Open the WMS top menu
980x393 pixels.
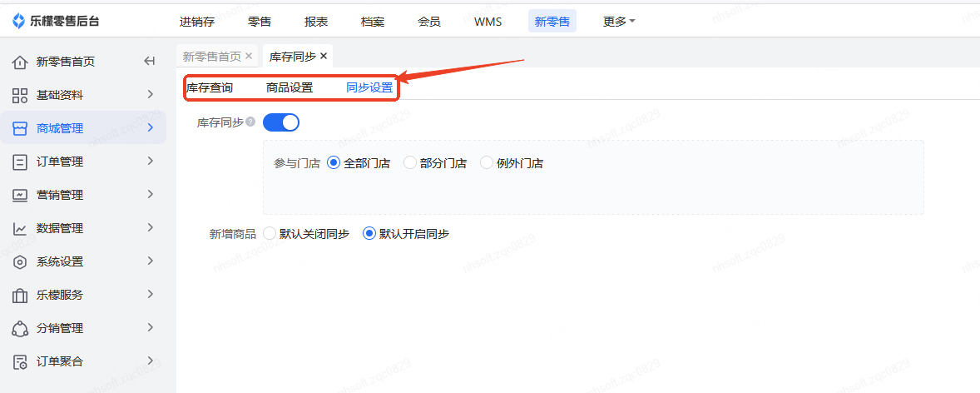[x=488, y=22]
